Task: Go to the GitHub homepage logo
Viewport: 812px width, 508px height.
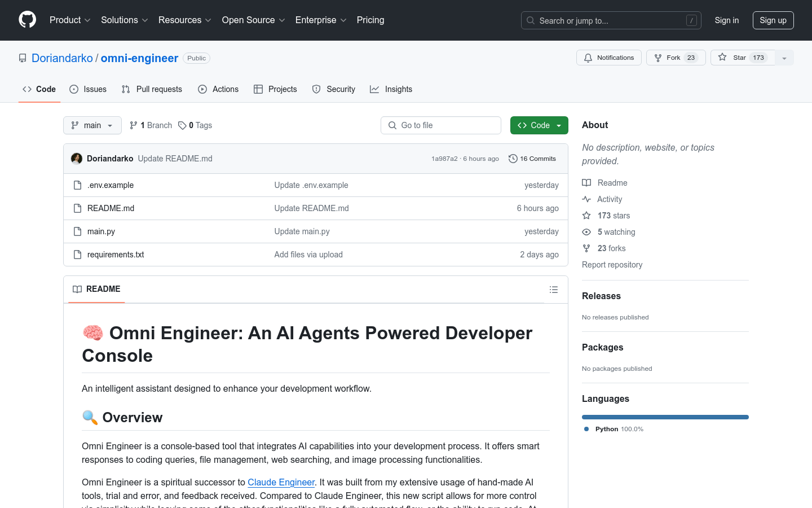Action: click(27, 20)
